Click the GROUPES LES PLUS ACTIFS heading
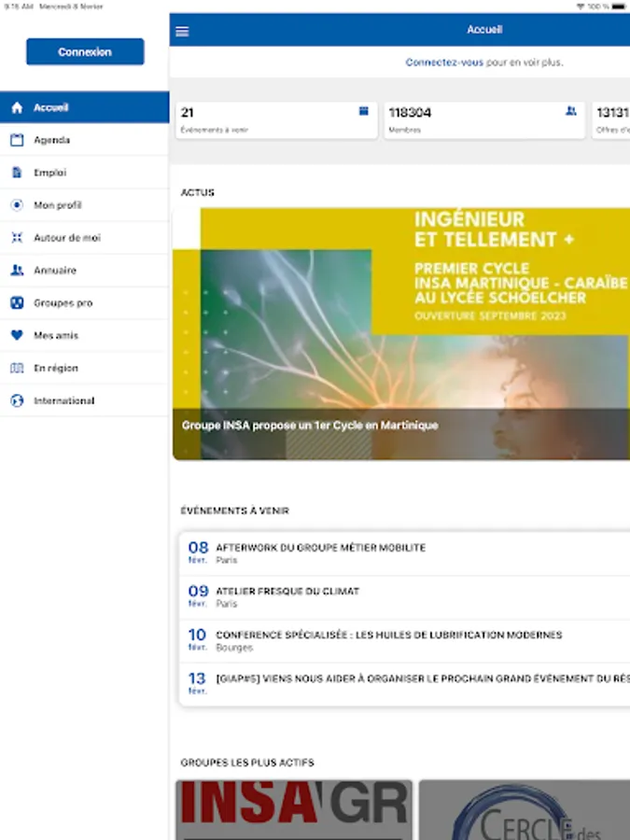This screenshot has height=840, width=630. click(247, 763)
